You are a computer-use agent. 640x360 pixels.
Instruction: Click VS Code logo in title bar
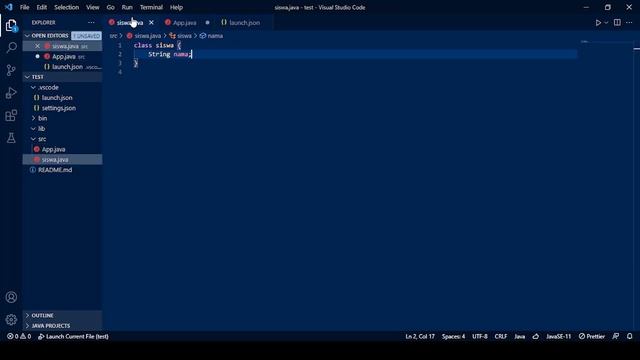coord(9,7)
